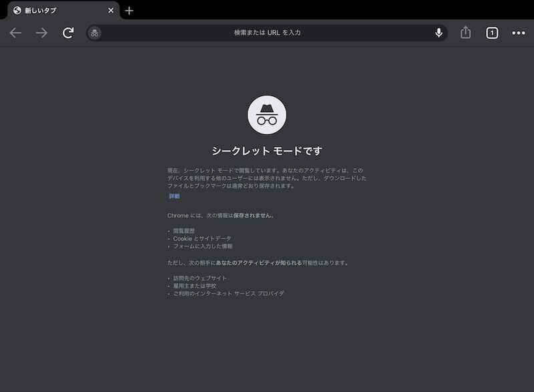Viewport: 534px width, 392px height.
Task: Click the large incognito hat-and-glasses logo
Action: (x=267, y=115)
